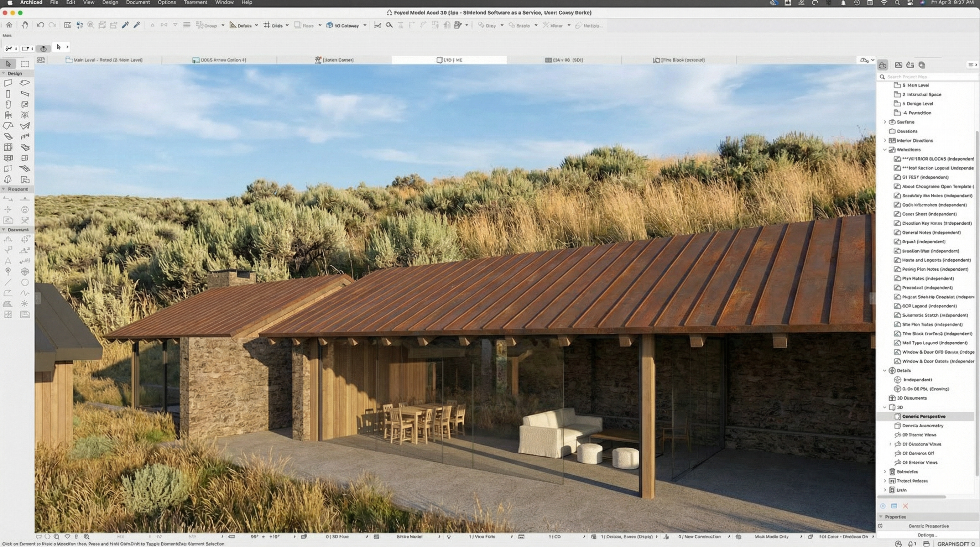Click the Undo arrow icon
This screenshot has height=547, width=980.
[40, 25]
